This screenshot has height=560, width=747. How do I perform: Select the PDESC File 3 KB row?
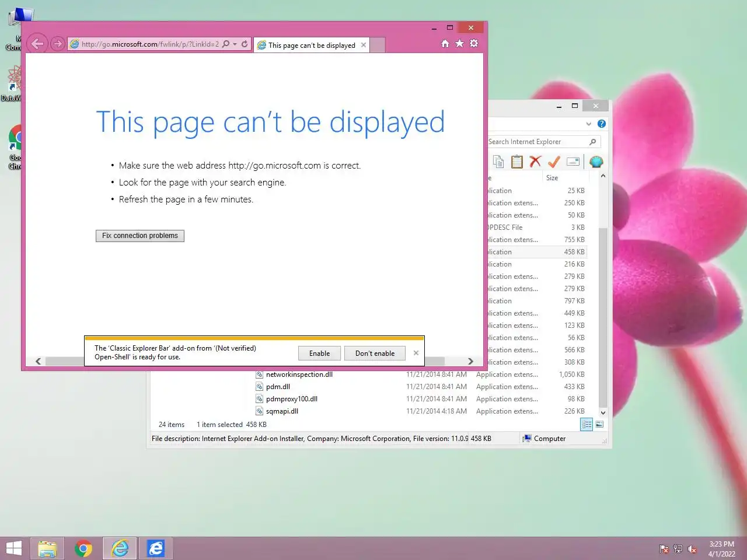tap(537, 228)
